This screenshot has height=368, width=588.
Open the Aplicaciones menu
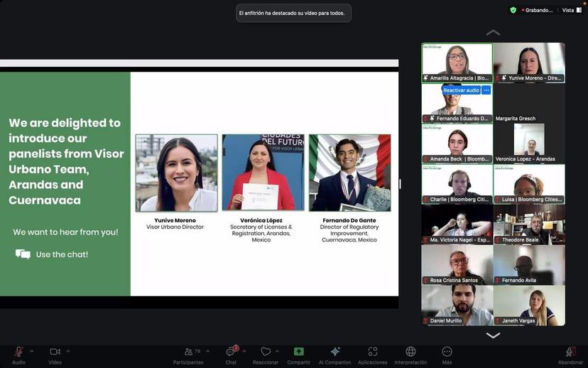pyautogui.click(x=372, y=352)
